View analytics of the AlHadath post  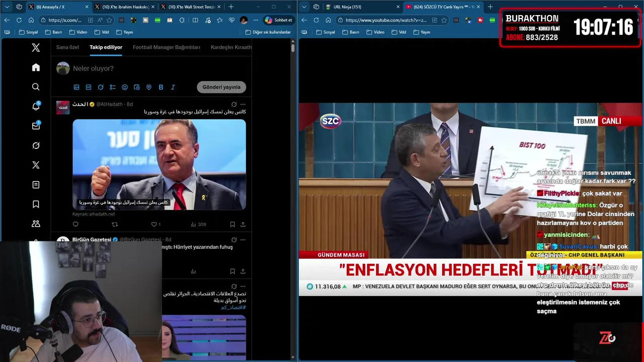(198, 224)
